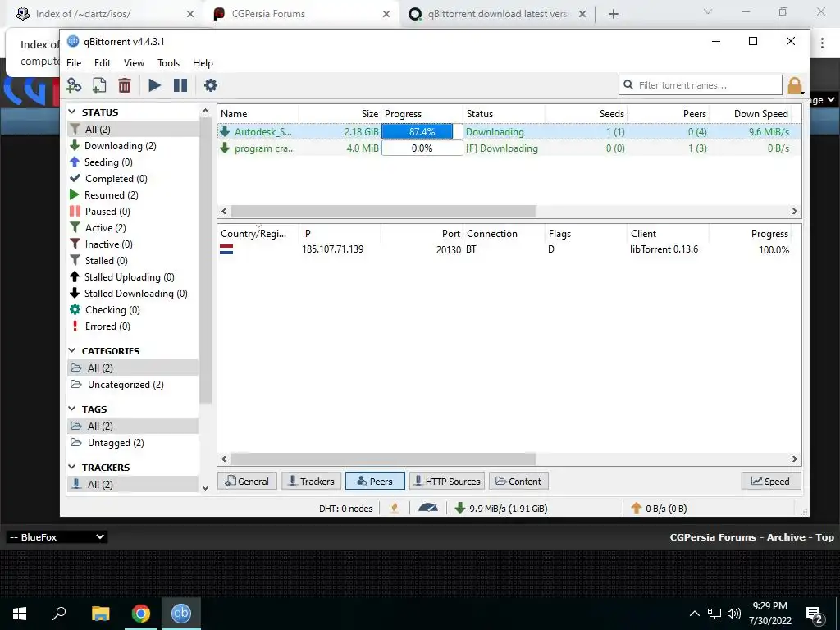840x630 pixels.
Task: Open the View menu
Action: (x=134, y=62)
